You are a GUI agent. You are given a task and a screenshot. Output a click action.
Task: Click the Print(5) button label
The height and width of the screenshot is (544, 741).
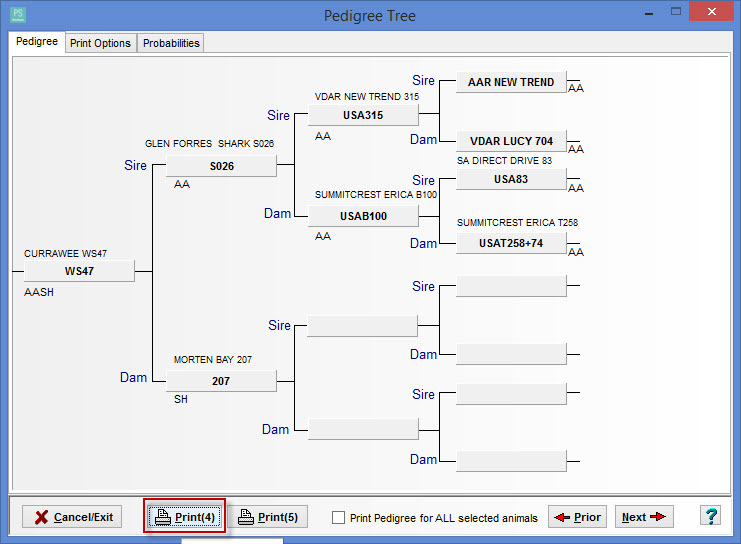click(278, 517)
